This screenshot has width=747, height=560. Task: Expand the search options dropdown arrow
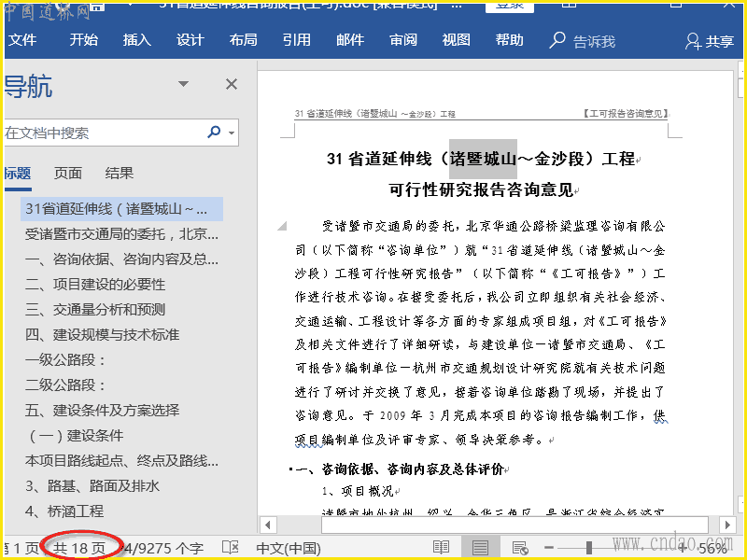click(232, 133)
